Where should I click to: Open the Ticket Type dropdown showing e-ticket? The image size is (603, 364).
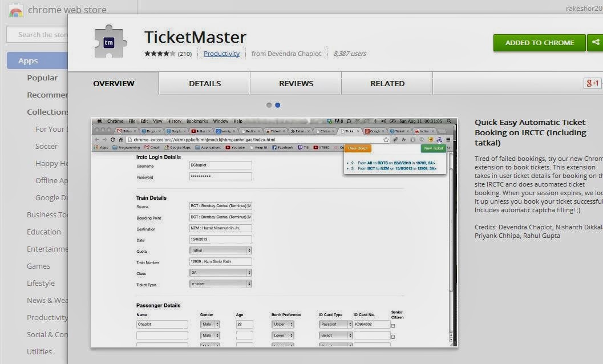pos(221,284)
